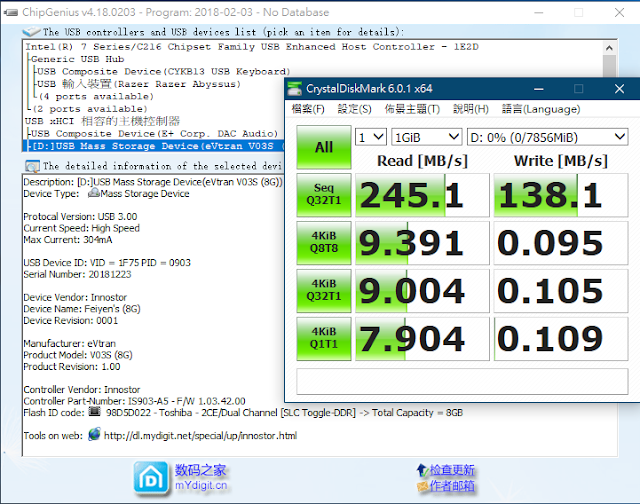Viewport: 640px width, 504px height.
Task: Open the 語言(Language) menu
Action: pyautogui.click(x=541, y=109)
